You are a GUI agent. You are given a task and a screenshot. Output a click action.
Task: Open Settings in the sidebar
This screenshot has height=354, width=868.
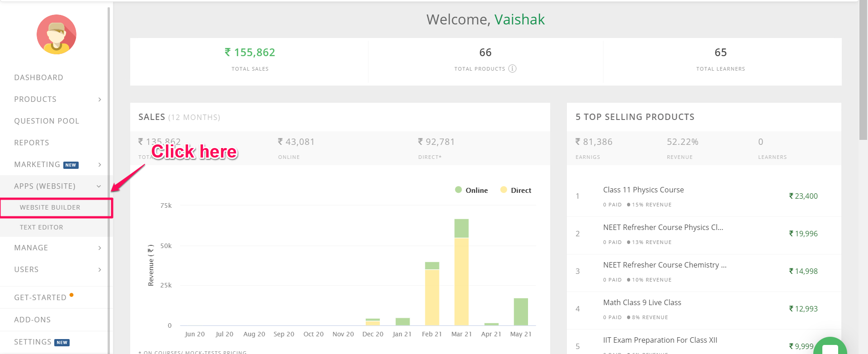tap(33, 342)
